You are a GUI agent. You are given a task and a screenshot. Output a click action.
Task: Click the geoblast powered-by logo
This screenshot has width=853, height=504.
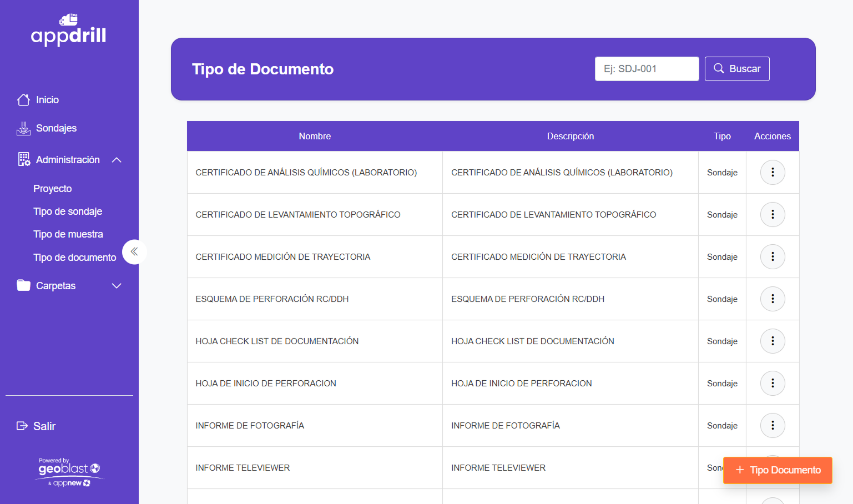click(x=69, y=472)
